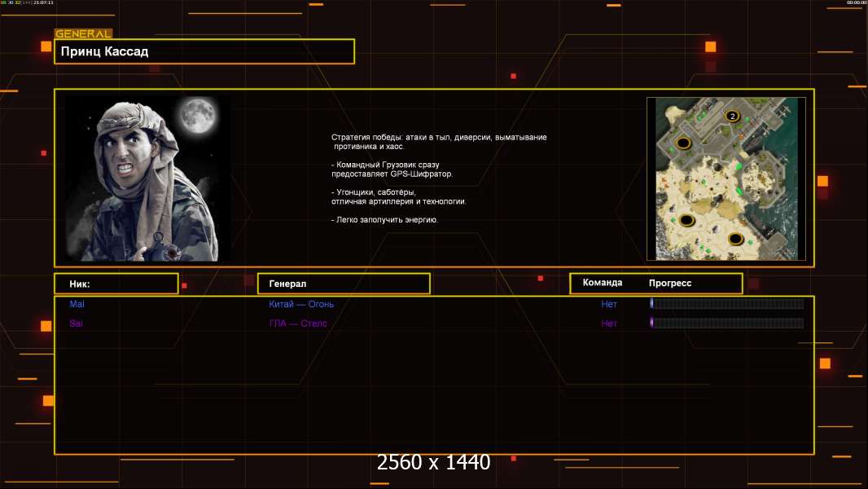Click the GENERAL label tag

pyautogui.click(x=83, y=33)
